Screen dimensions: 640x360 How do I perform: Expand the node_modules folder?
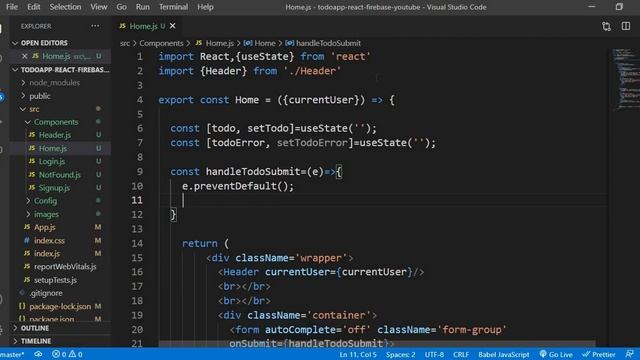coord(54,83)
